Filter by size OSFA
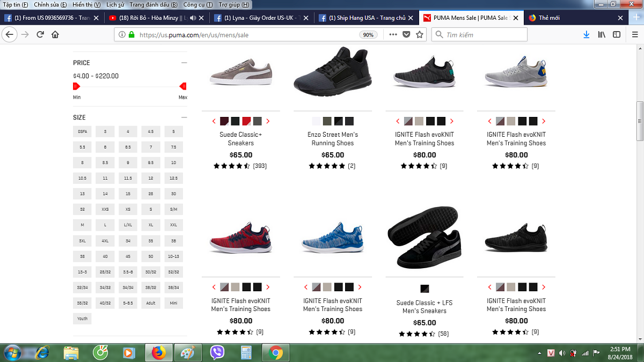Viewport: 644px width, 362px height. click(82, 131)
